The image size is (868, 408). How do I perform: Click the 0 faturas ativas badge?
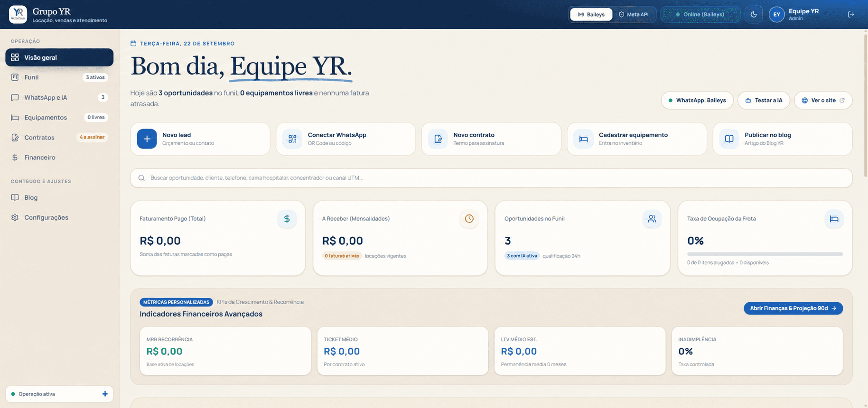(342, 256)
